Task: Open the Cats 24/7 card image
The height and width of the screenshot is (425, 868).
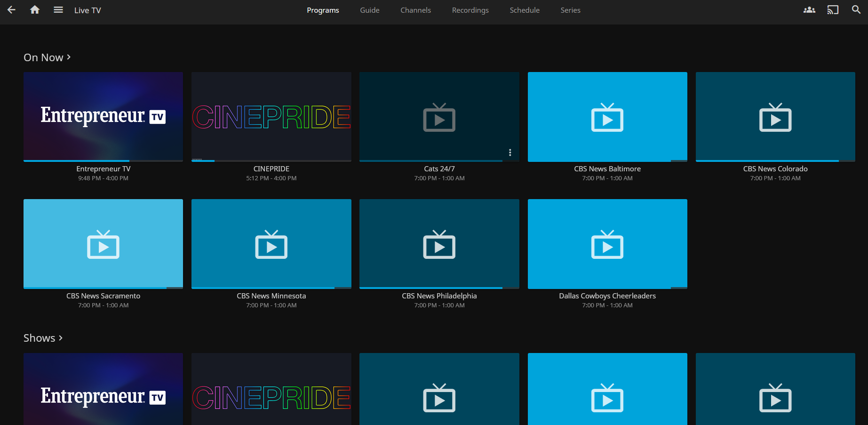Action: pos(439,117)
